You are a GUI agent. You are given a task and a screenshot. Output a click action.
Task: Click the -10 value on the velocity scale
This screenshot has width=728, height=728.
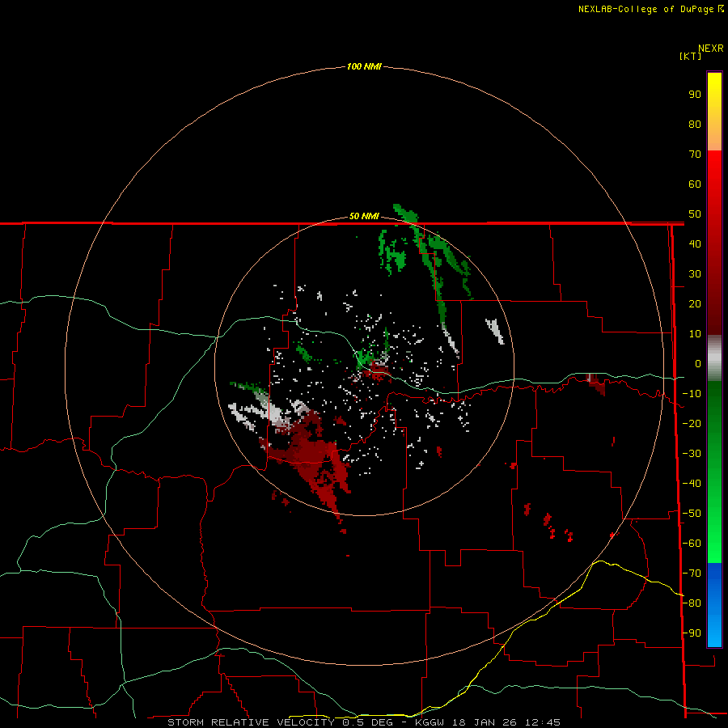coord(692,394)
